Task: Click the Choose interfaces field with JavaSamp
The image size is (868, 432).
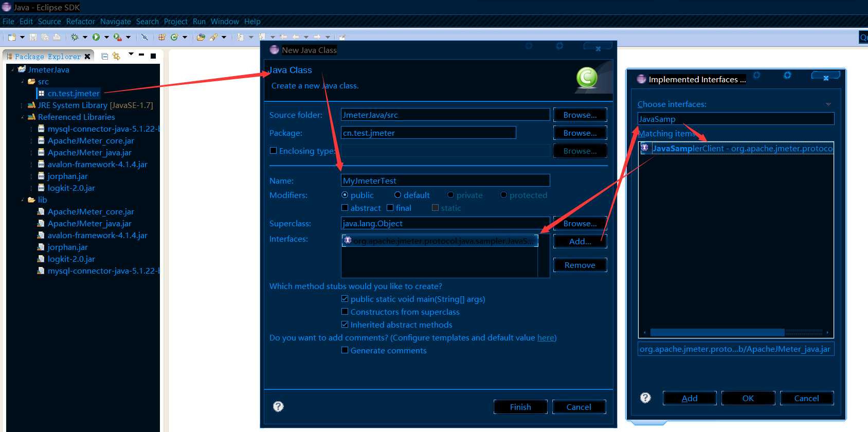Action: tap(736, 119)
